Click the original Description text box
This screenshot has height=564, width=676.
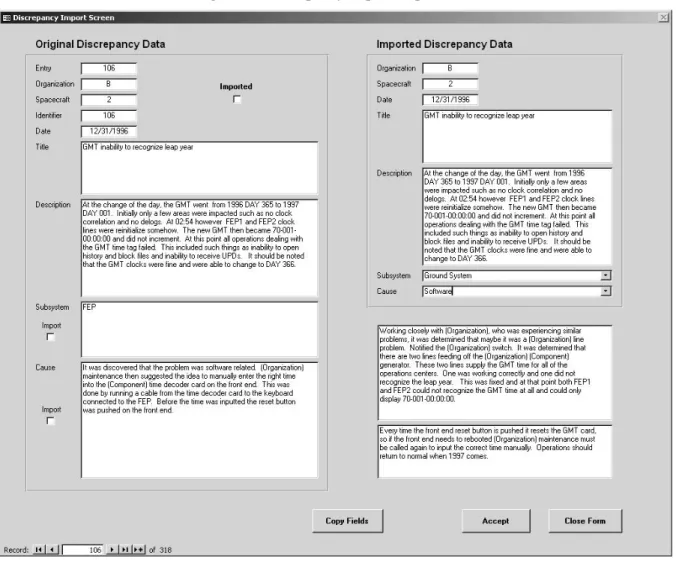[x=200, y=248]
